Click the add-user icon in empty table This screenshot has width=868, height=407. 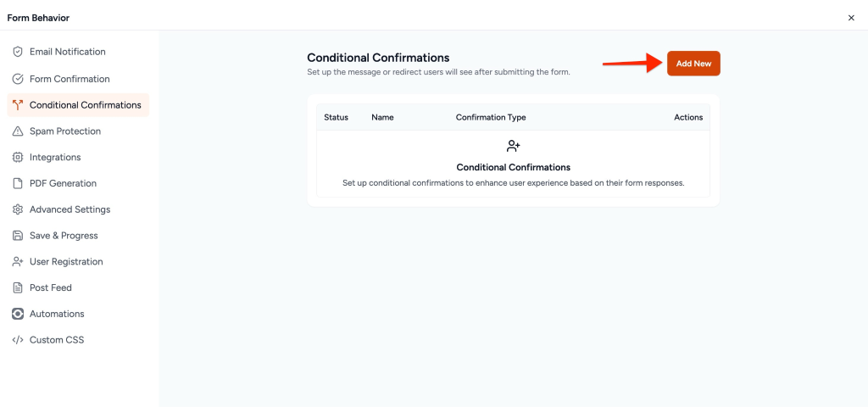(513, 147)
